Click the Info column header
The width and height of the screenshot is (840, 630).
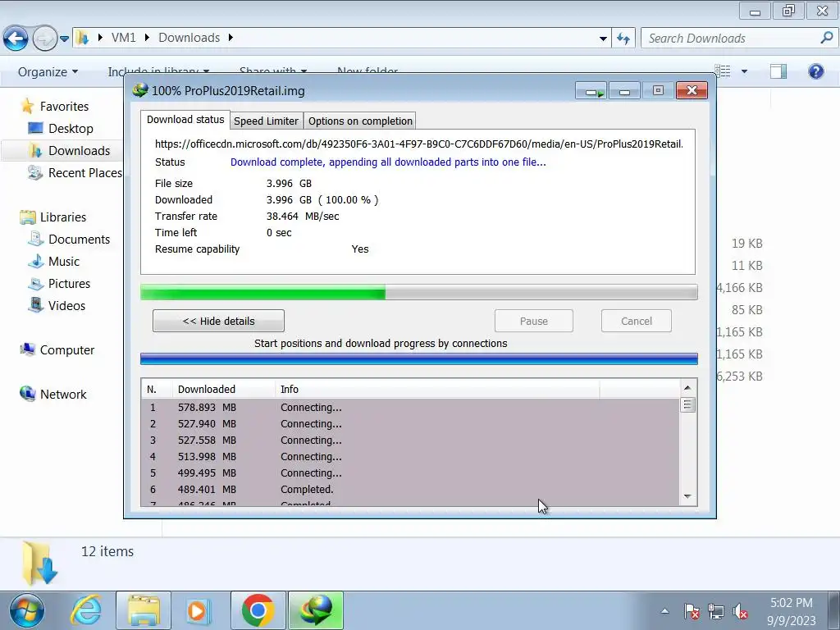point(437,390)
